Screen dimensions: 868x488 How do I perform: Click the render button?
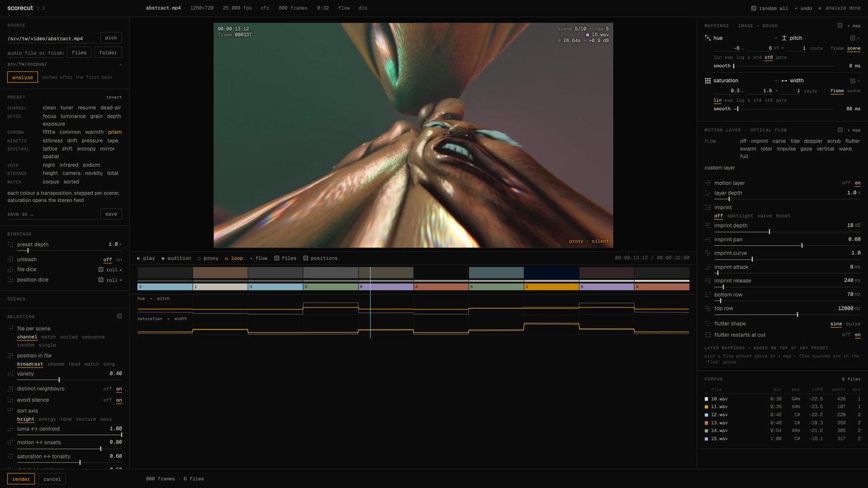click(21, 480)
